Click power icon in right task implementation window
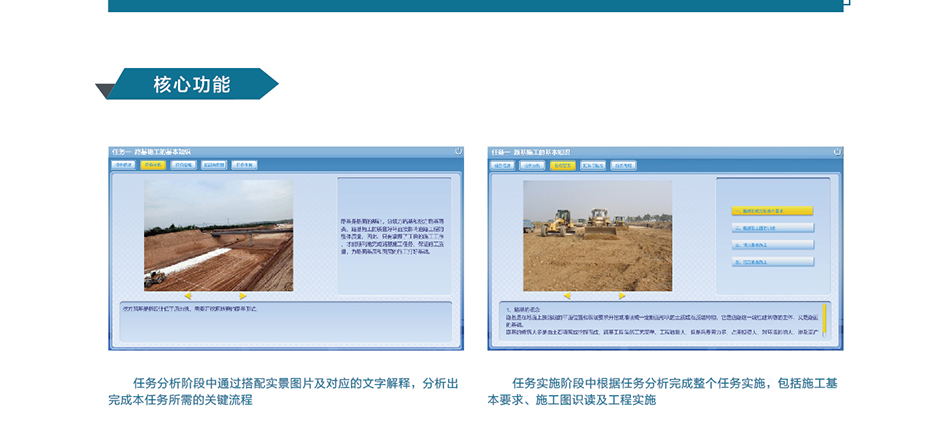The image size is (950, 421). point(836,152)
